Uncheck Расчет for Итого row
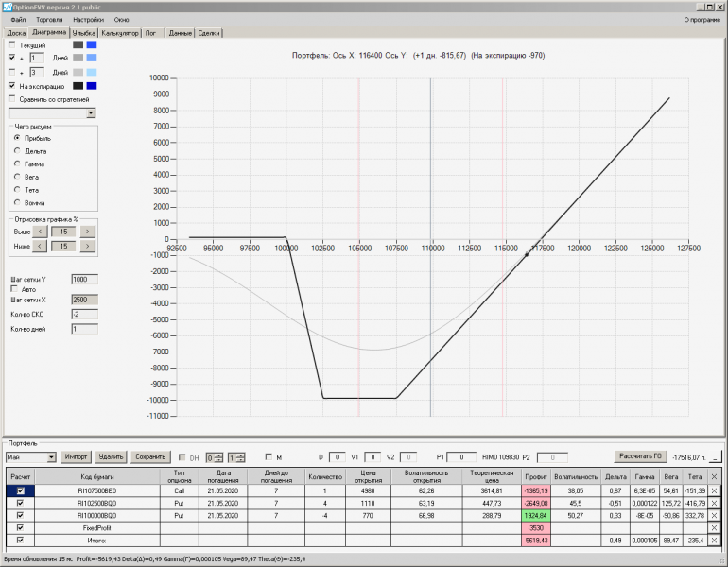The width and height of the screenshot is (728, 567). pyautogui.click(x=21, y=541)
